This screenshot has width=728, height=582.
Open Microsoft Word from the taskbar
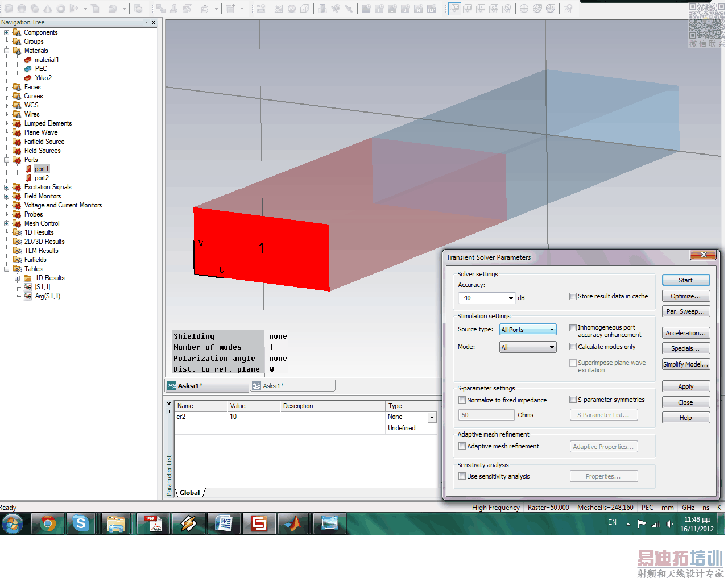click(x=224, y=523)
